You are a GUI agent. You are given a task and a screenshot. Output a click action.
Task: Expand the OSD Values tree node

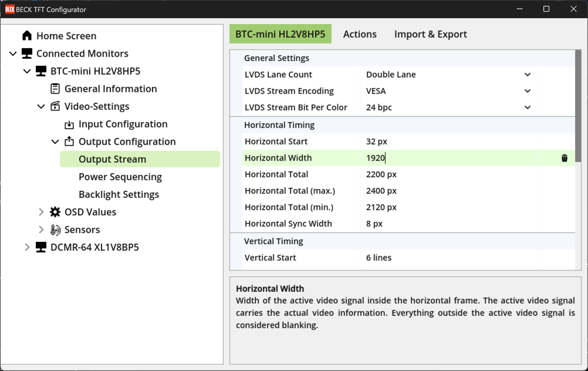[x=41, y=212]
